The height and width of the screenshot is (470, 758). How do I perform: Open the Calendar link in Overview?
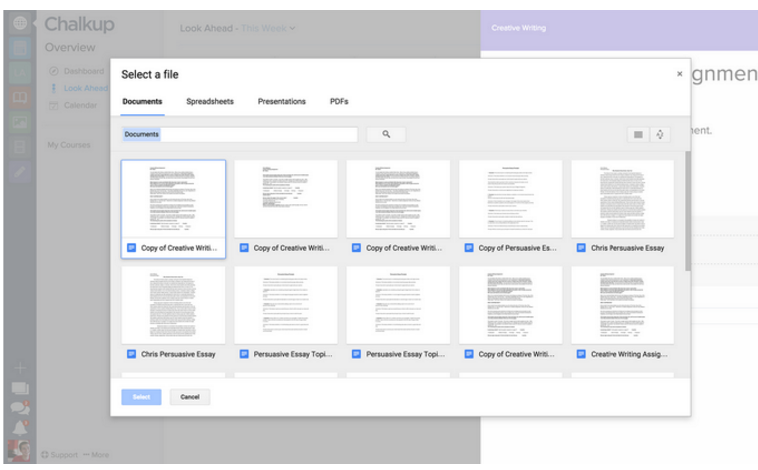pos(73,105)
